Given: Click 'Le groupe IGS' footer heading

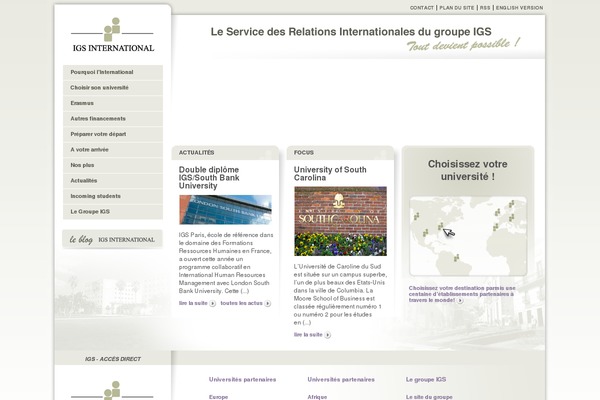Looking at the screenshot, I should 426,380.
